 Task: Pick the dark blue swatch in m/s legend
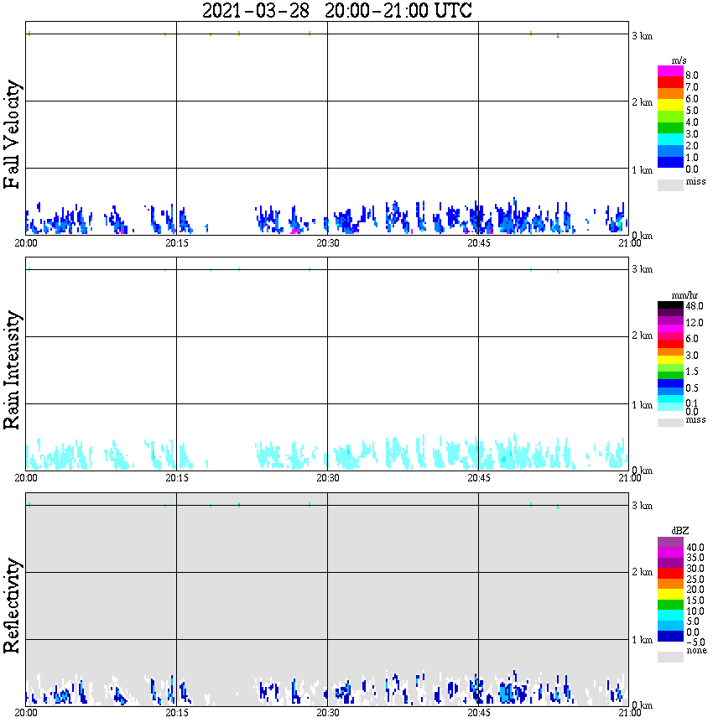coord(670,162)
